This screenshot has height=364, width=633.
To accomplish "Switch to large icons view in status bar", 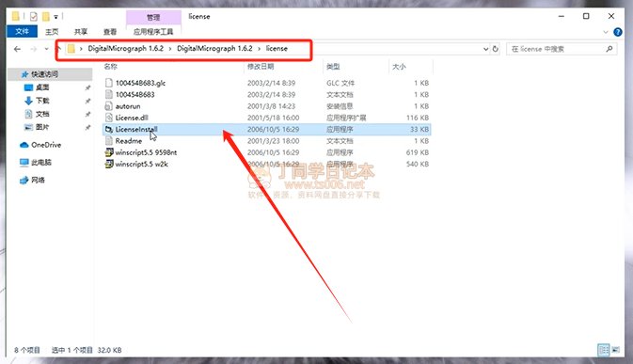I will point(616,350).
